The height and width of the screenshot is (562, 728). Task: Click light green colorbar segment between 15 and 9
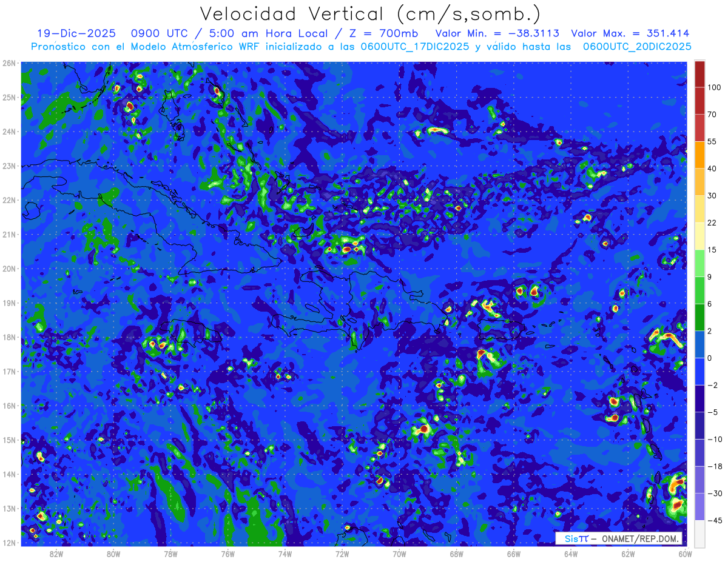click(x=699, y=263)
